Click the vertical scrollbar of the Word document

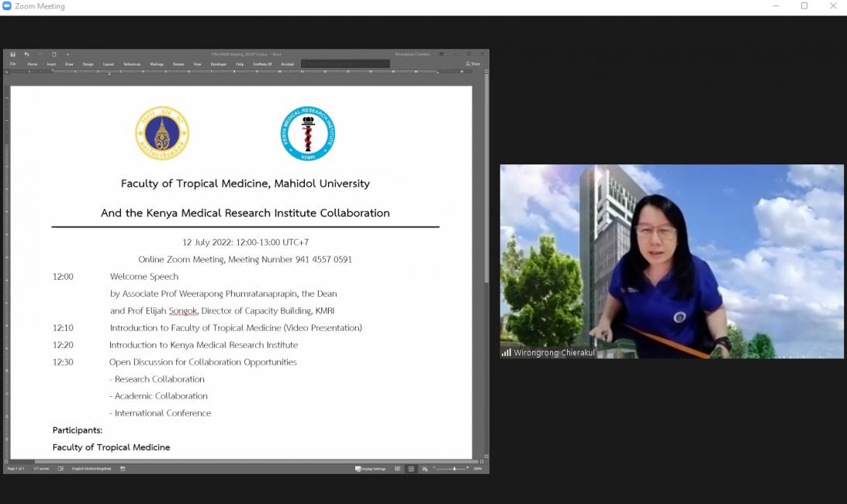click(486, 178)
